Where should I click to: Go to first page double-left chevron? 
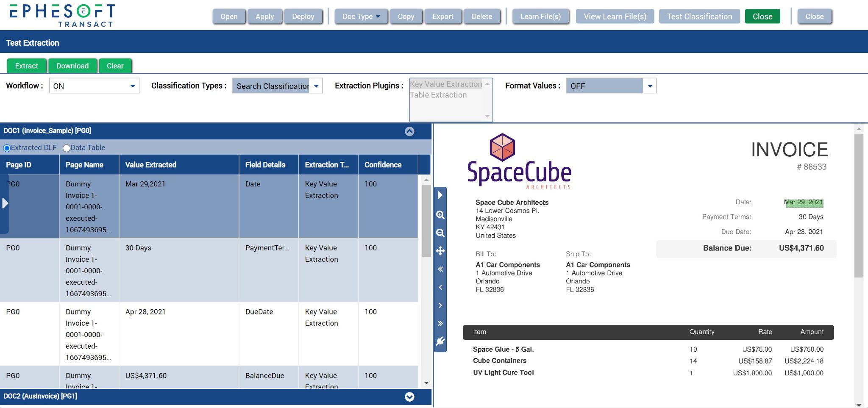(x=440, y=269)
